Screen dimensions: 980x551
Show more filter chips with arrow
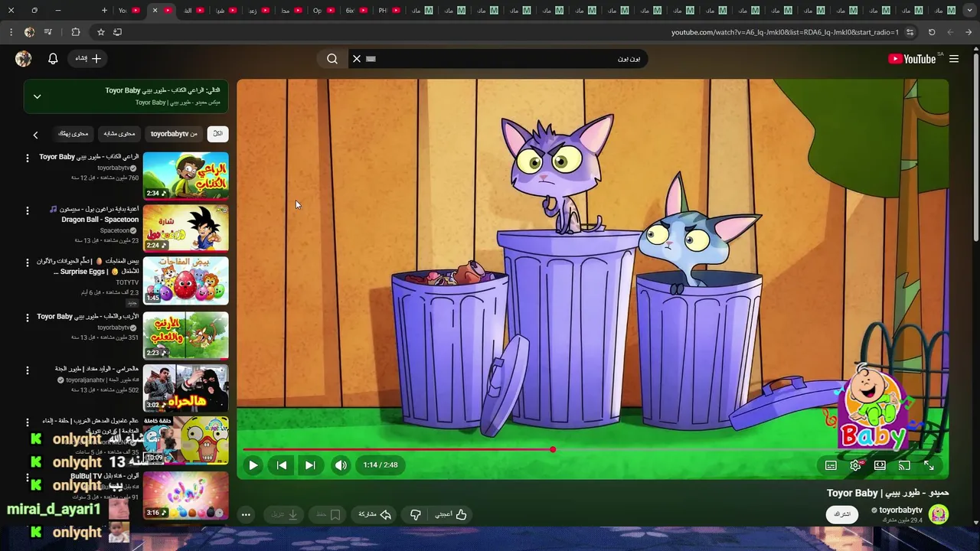coord(35,135)
